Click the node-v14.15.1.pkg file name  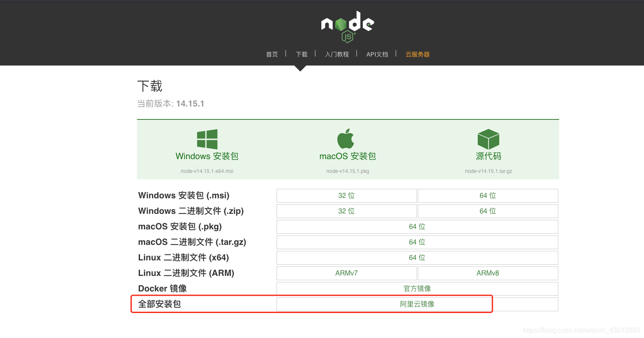click(x=348, y=171)
